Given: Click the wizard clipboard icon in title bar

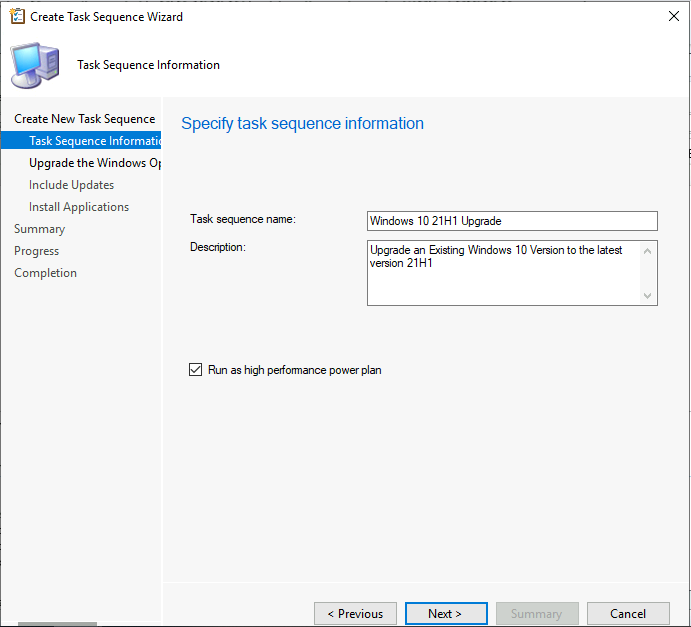Looking at the screenshot, I should (17, 16).
